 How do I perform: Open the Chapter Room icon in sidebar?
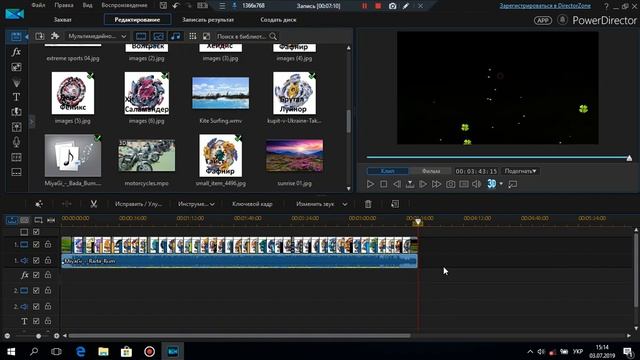[x=16, y=158]
